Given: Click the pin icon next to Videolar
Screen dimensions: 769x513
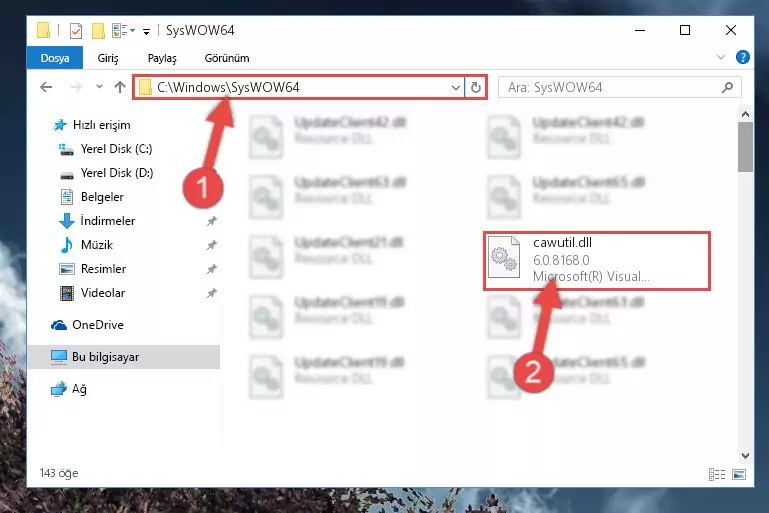Looking at the screenshot, I should (211, 293).
